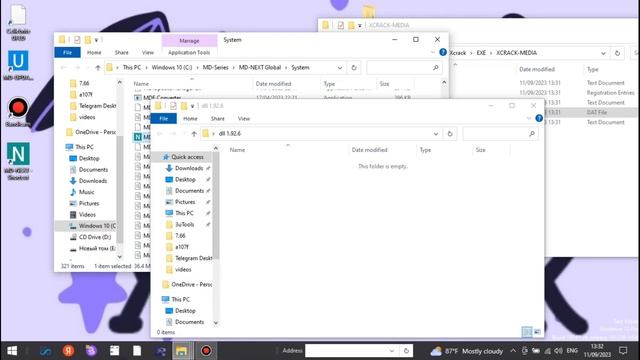
Task: Click Up arrow in System window
Action: (98, 68)
